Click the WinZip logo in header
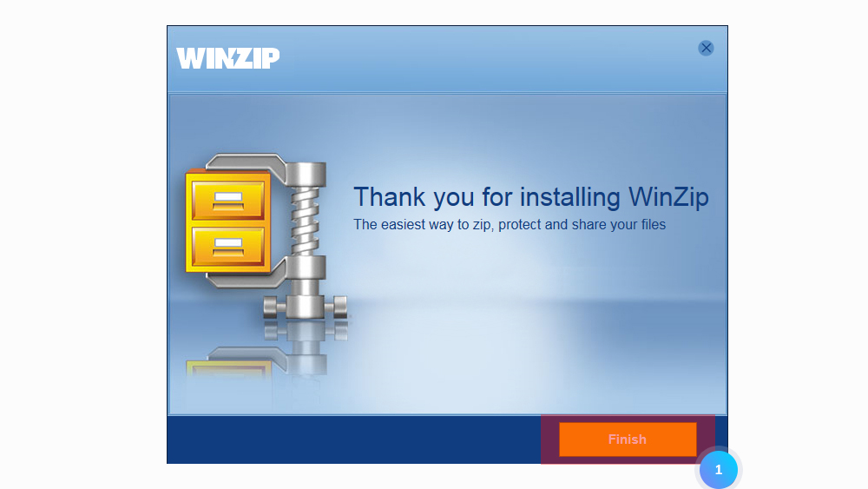Image resolution: width=868 pixels, height=489 pixels. [228, 58]
